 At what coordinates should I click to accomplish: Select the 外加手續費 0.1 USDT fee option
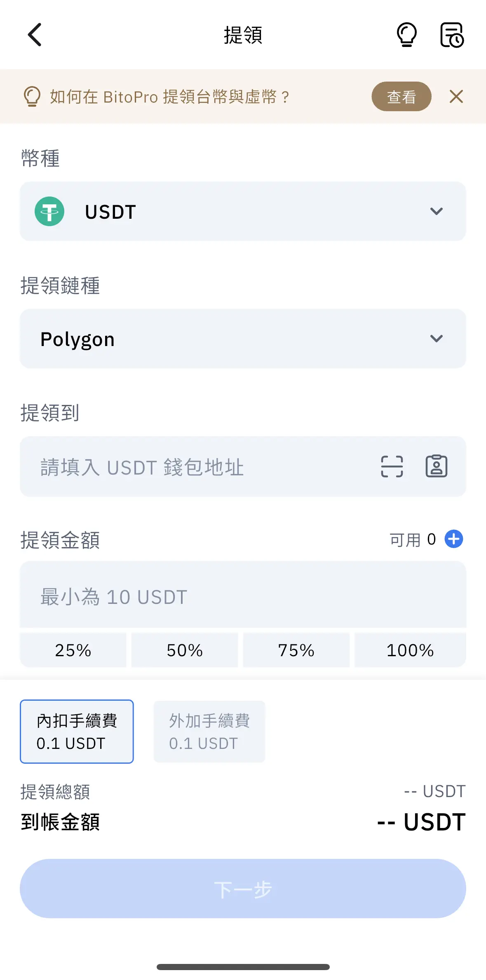[x=209, y=732]
